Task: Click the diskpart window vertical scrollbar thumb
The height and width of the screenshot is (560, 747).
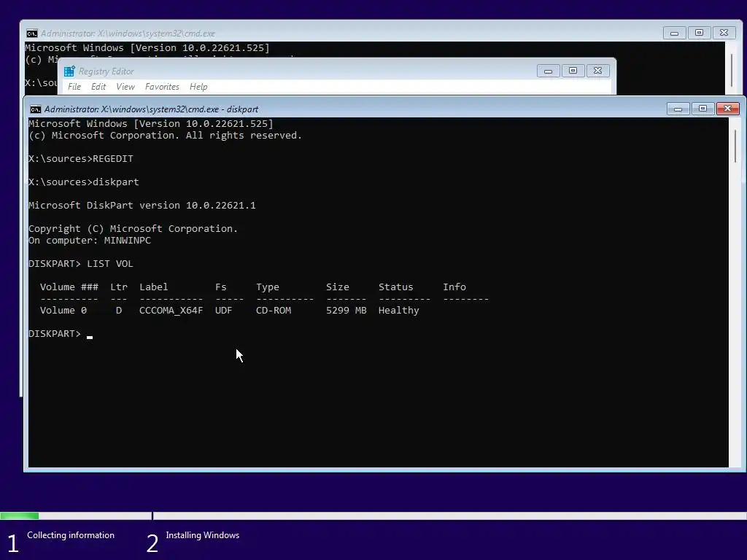Action: 735,145
